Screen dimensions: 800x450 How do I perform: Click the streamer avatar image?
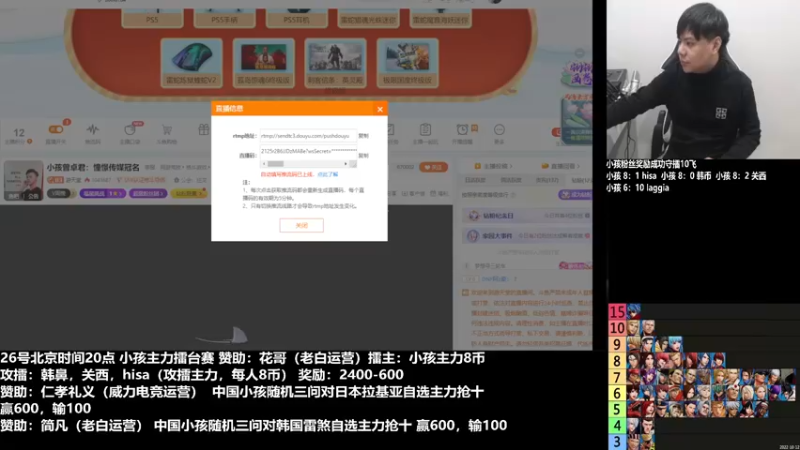23,180
